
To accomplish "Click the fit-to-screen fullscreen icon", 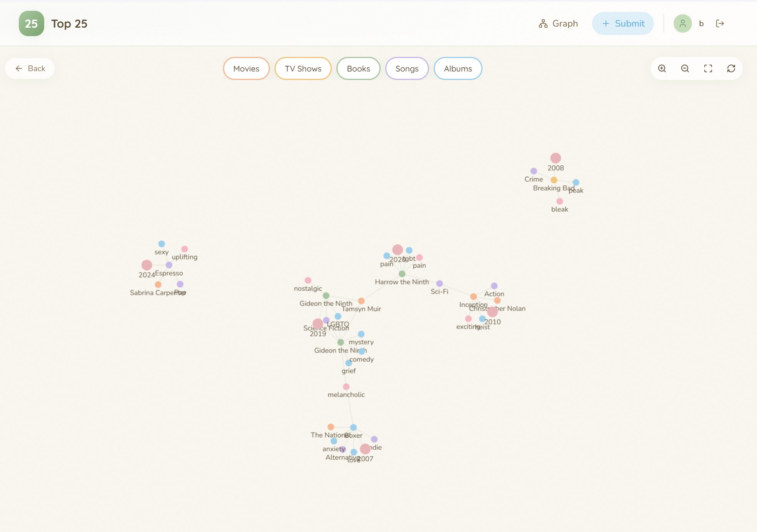I will [x=708, y=68].
